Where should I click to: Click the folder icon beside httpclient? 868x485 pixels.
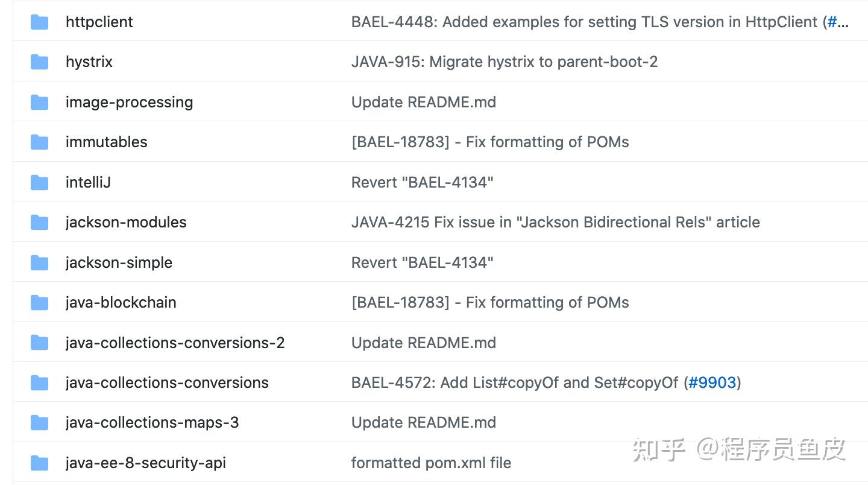tap(39, 22)
